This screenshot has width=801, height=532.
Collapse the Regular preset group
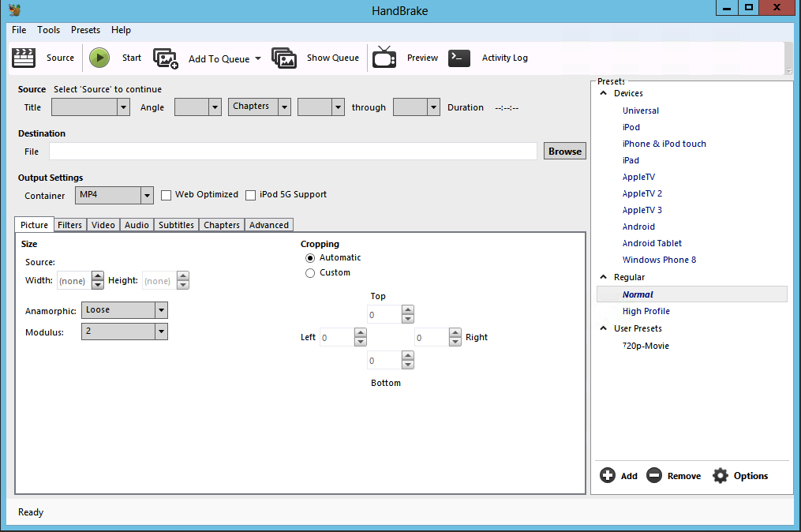click(x=603, y=277)
